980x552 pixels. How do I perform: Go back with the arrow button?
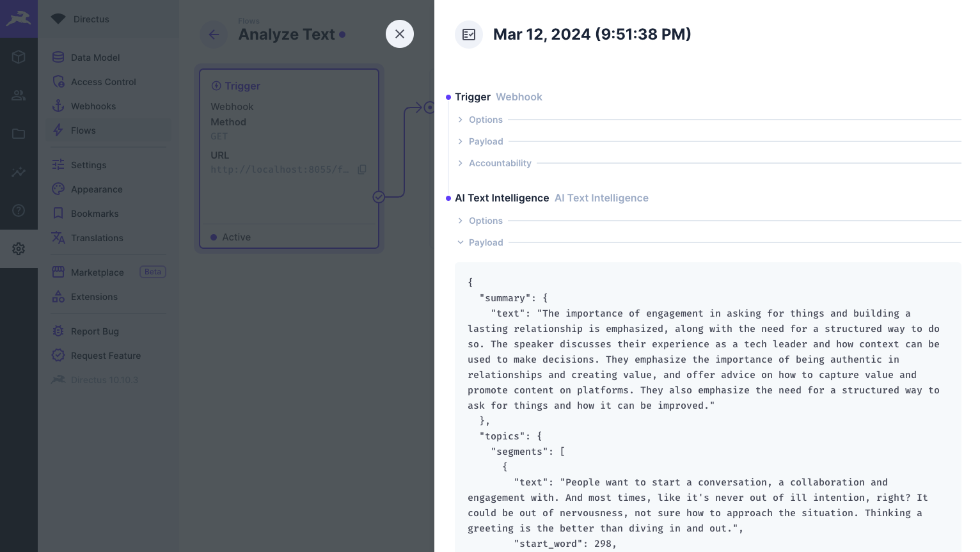(x=214, y=34)
